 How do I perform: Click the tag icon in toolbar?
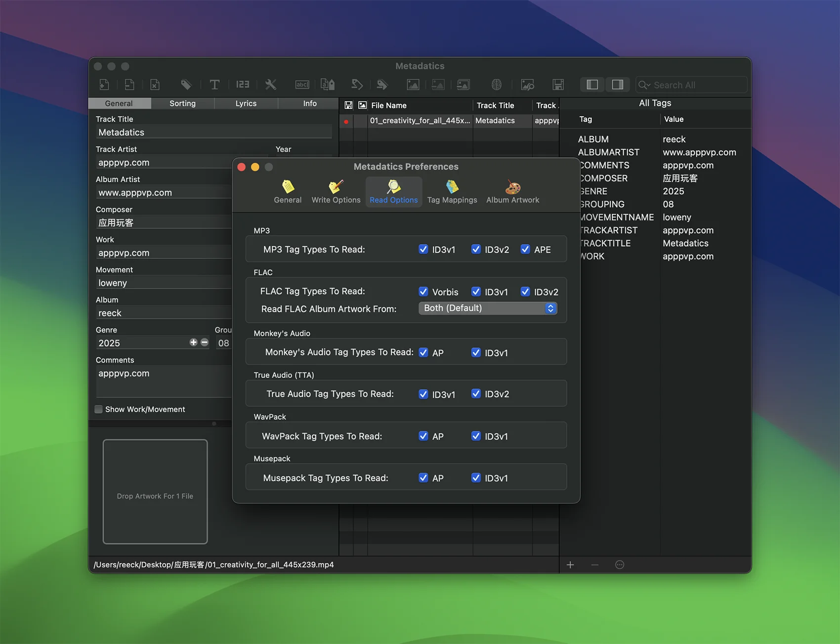pos(186,85)
